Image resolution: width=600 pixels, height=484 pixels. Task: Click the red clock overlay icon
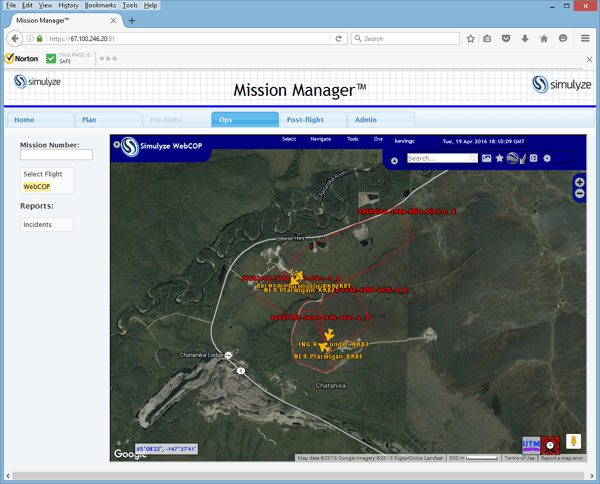click(550, 445)
